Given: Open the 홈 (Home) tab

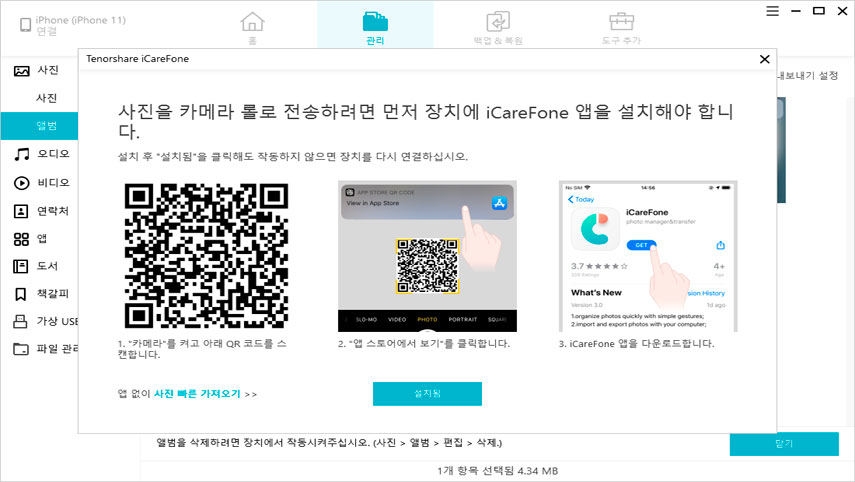Looking at the screenshot, I should pyautogui.click(x=254, y=27).
